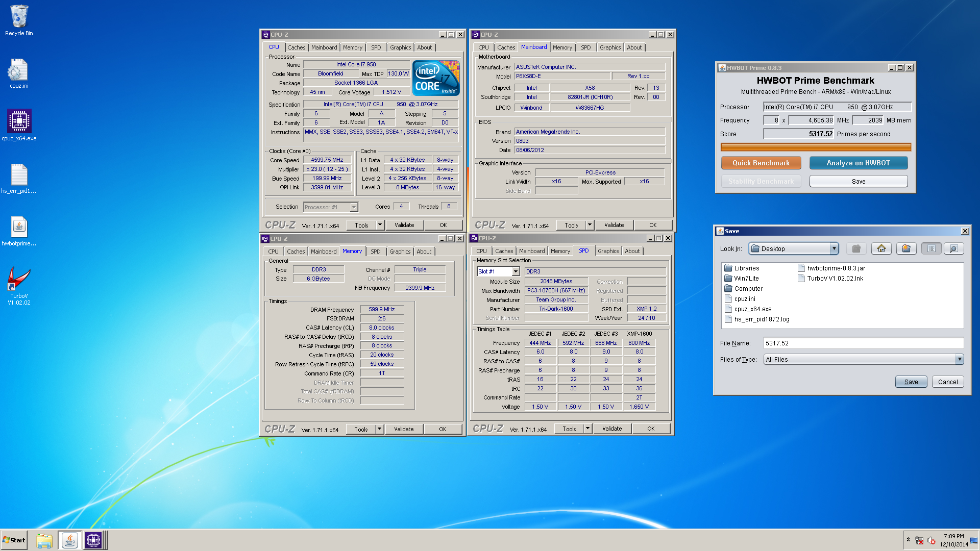Open the Processor #1 selection dropdown
This screenshot has height=551, width=980.
[354, 207]
